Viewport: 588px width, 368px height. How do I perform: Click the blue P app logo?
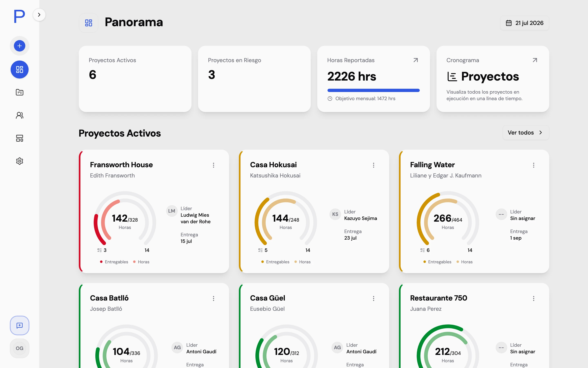tap(19, 16)
